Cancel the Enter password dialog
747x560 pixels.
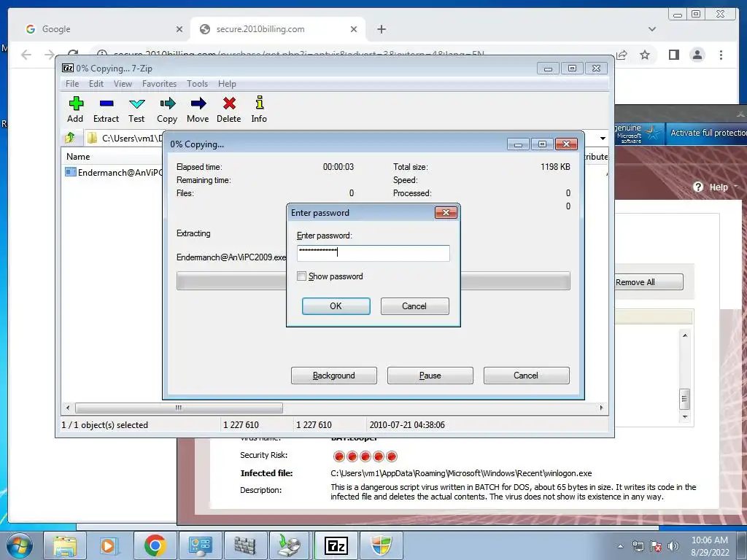414,306
